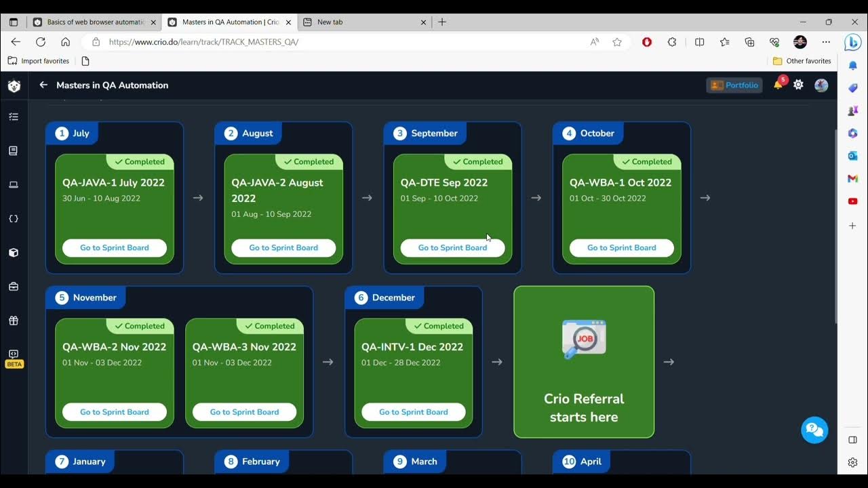Screen dimensions: 868x488
Task: Go to Sprint Board for QA-WBA-2 Nov 2022
Action: 115,411
